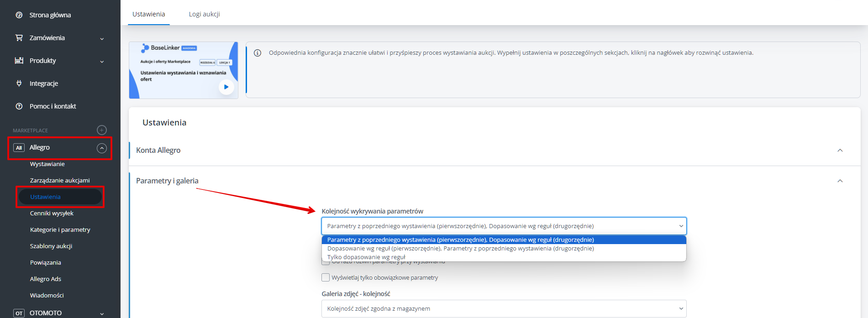Open Strona główna dashboard icon
Viewport: 868px width, 318px height.
(x=19, y=15)
